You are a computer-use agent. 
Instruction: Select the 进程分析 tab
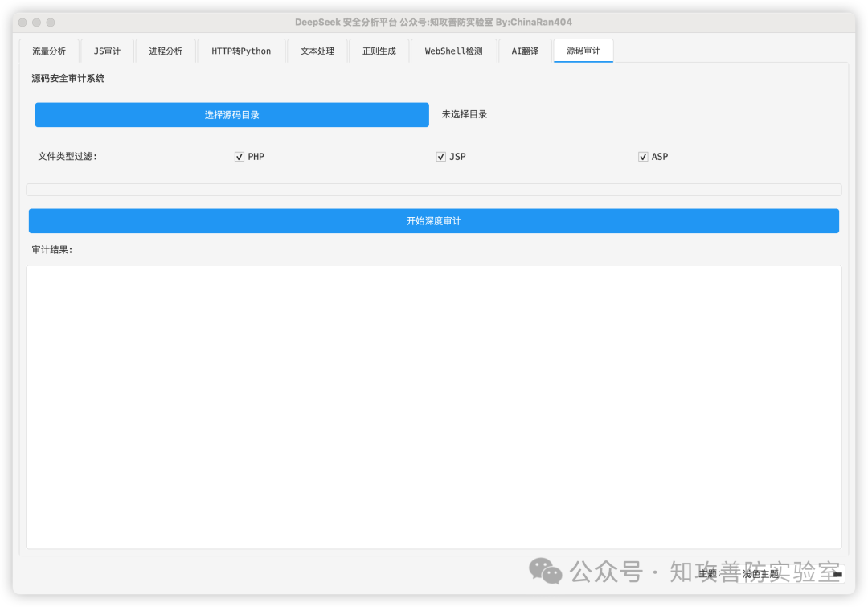(165, 51)
